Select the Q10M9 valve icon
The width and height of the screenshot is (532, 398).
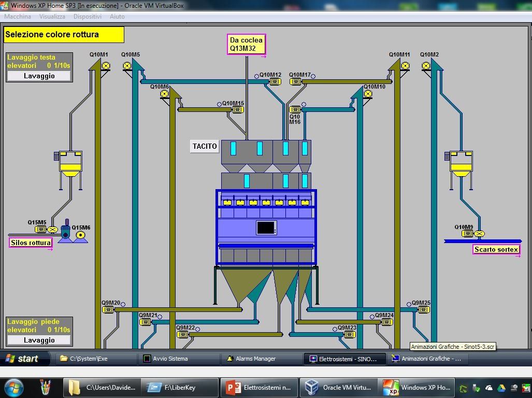479,234
